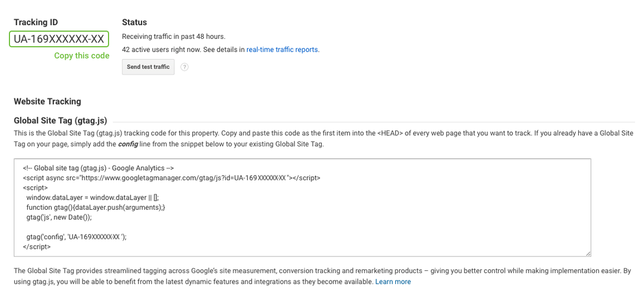
Task: Select the UA-169XXXXXX-XX Tracking ID box
Action: tap(59, 40)
